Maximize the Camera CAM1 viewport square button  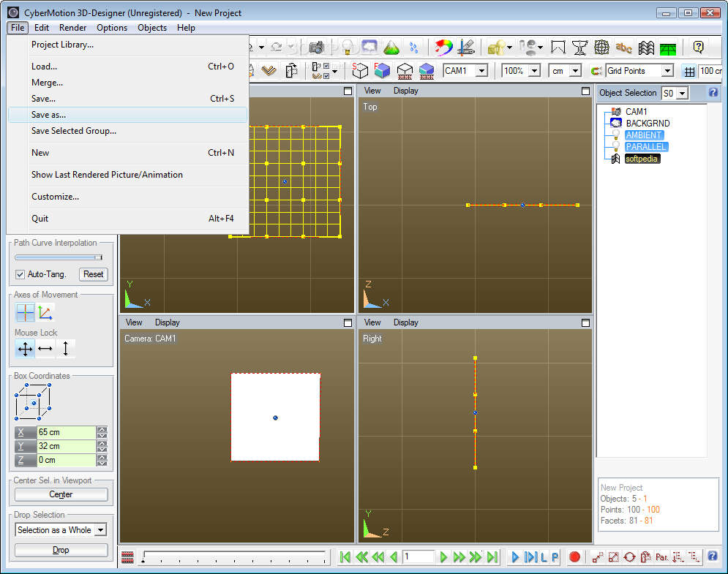[348, 322]
